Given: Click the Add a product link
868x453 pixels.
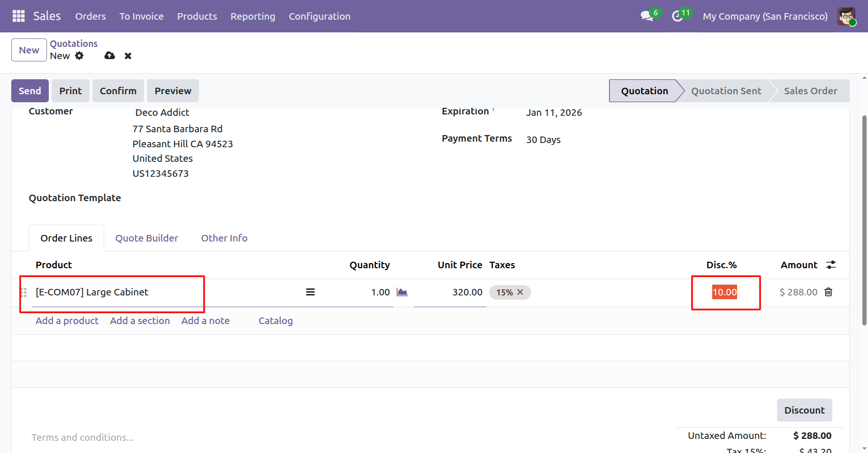Looking at the screenshot, I should click(x=67, y=321).
